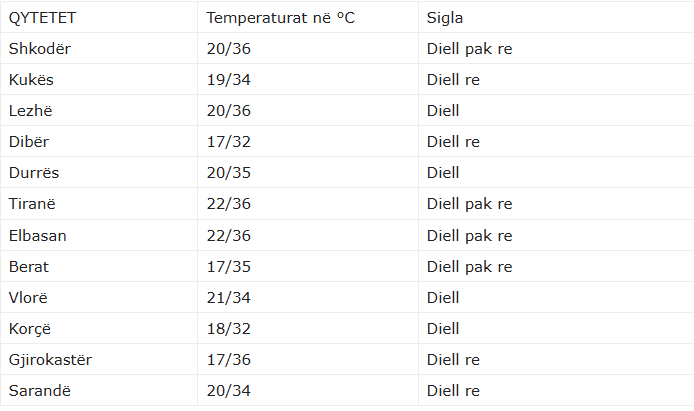This screenshot has height=411, width=694.
Task: Select the Gjirokastër city cell
Action: pos(50,359)
